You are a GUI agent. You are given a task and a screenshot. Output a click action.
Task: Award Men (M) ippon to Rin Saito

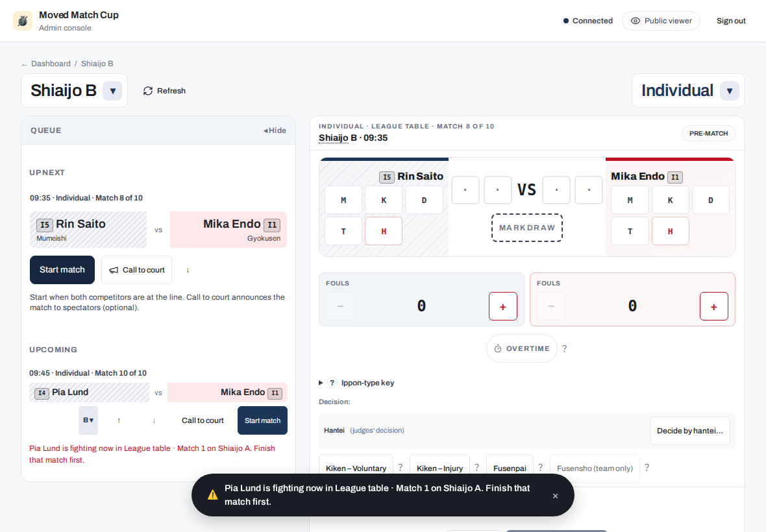point(343,200)
